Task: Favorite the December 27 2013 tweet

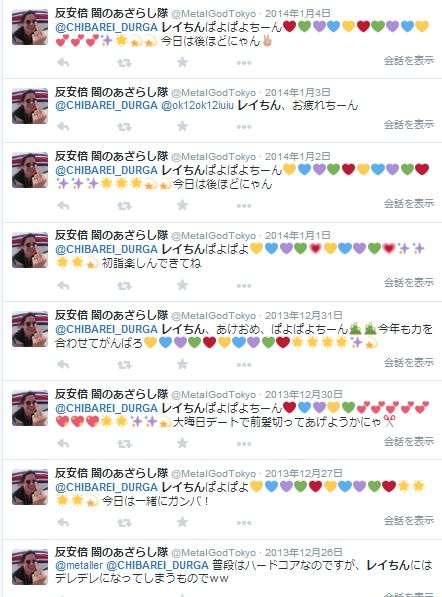Action: click(x=182, y=522)
